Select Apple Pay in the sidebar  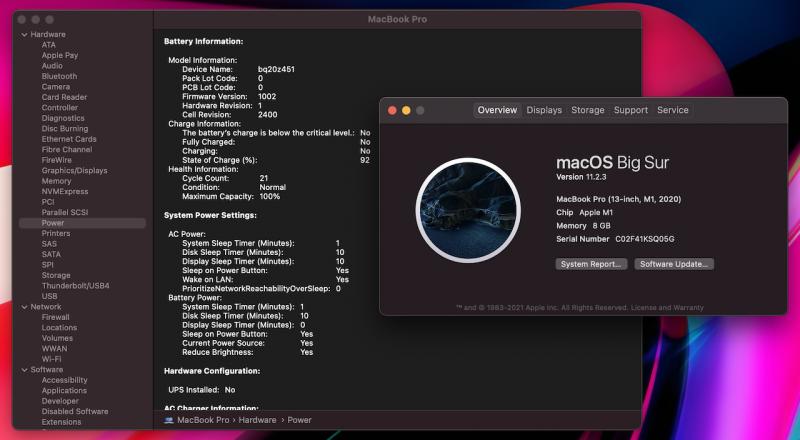click(60, 55)
